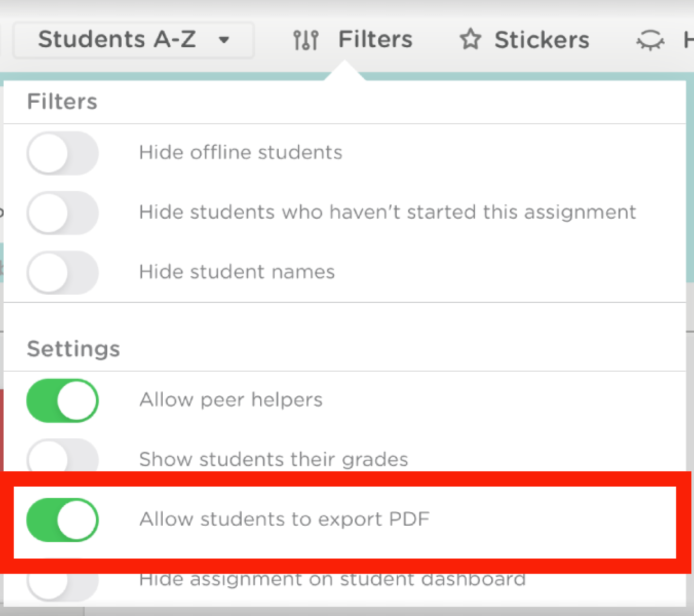Click the closed-eye hide icon
This screenshot has width=694, height=616.
(x=650, y=40)
